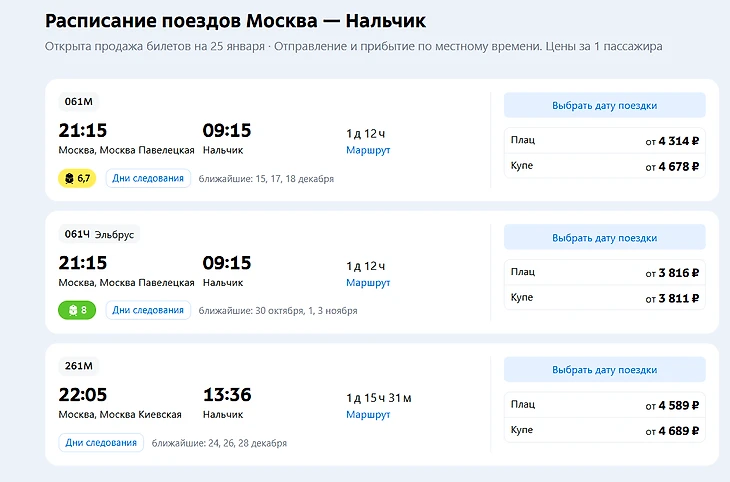
Task: Select travel date for train 261М
Action: point(604,370)
